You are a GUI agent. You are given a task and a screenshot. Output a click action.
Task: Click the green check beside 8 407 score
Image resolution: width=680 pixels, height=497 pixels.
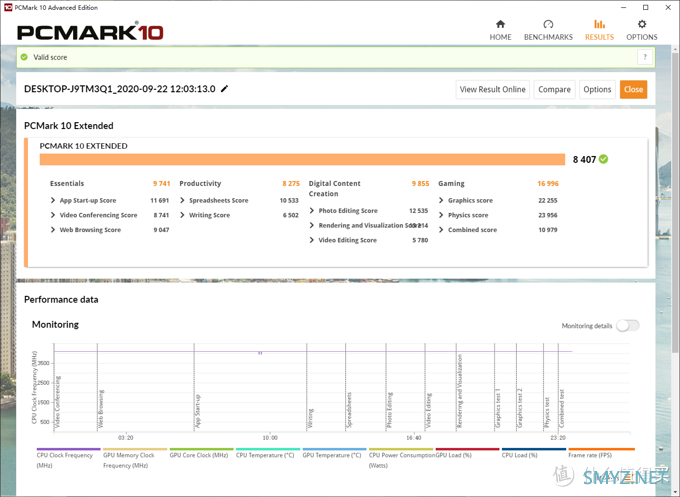[x=603, y=159]
